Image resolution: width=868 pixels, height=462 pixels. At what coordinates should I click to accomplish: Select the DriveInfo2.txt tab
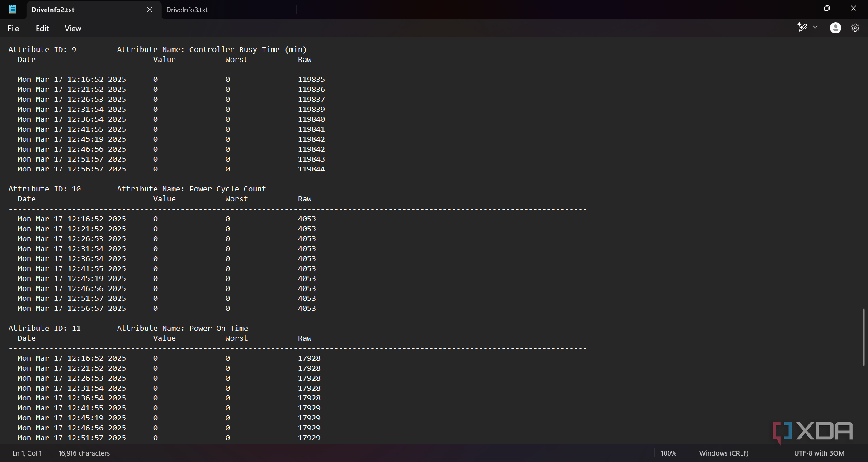point(53,10)
